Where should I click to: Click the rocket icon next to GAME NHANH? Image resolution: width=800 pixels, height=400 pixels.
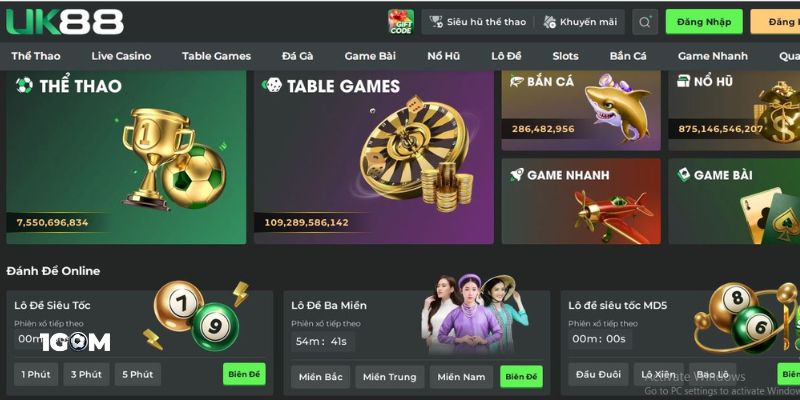click(x=517, y=174)
